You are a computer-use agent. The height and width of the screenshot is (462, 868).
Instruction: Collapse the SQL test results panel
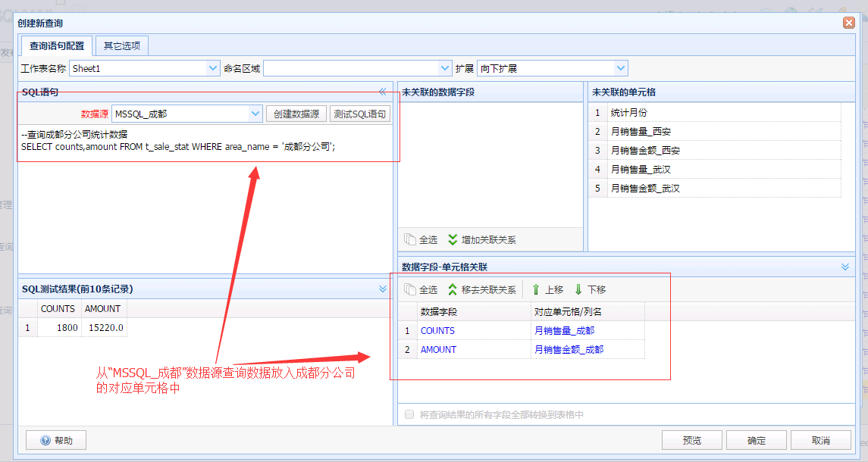coord(383,289)
